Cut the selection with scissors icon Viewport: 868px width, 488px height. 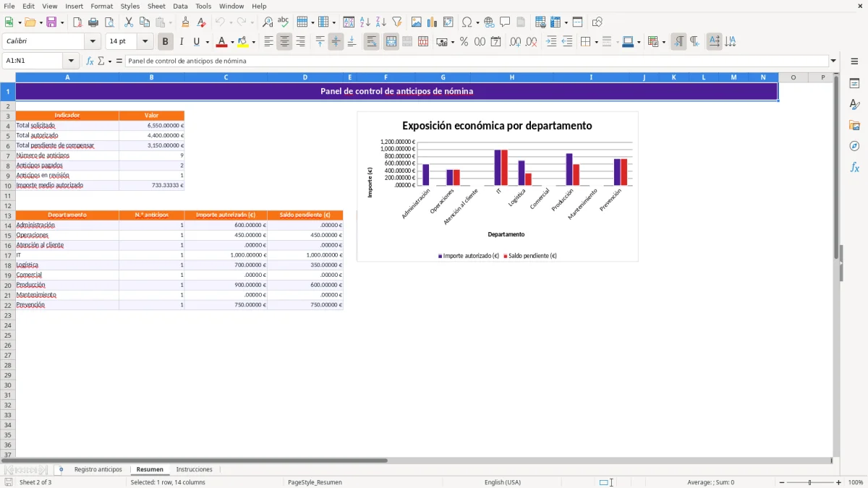(129, 22)
